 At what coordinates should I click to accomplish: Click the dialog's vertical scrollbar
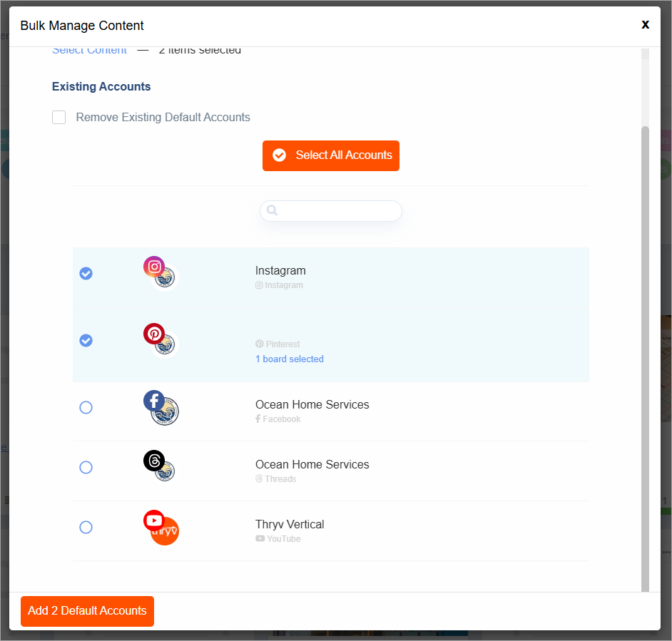[645, 357]
